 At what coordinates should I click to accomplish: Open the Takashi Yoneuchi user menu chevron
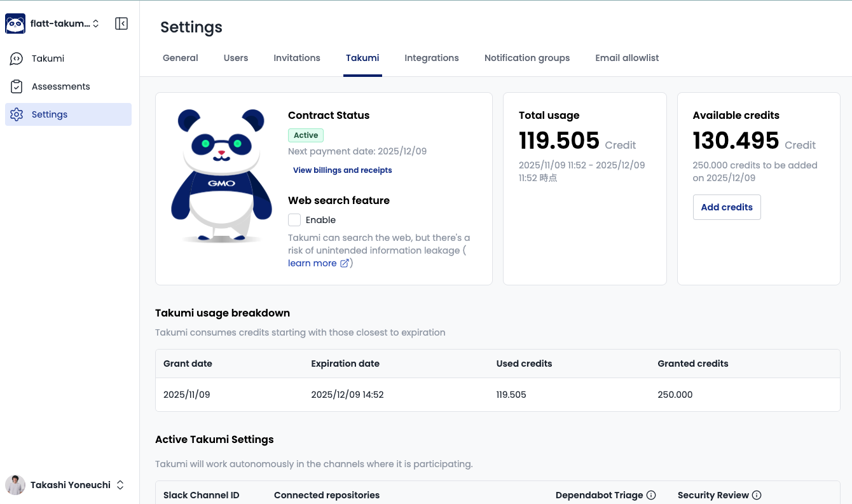120,485
